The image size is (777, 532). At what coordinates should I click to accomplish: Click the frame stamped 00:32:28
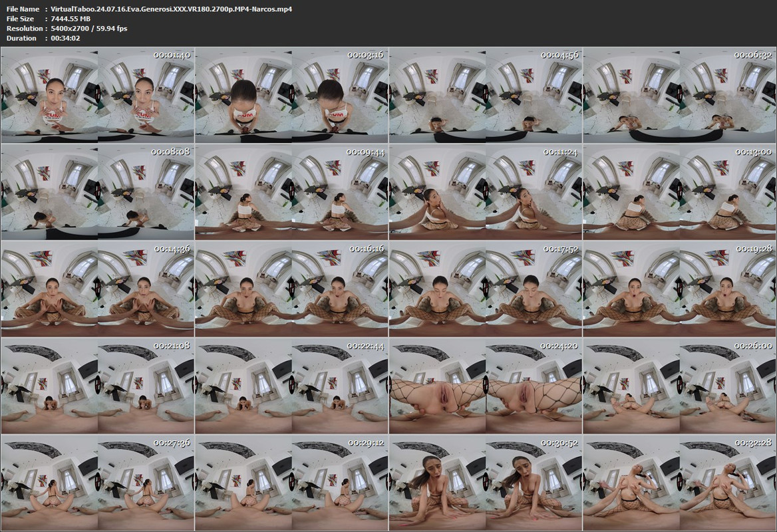pos(680,483)
